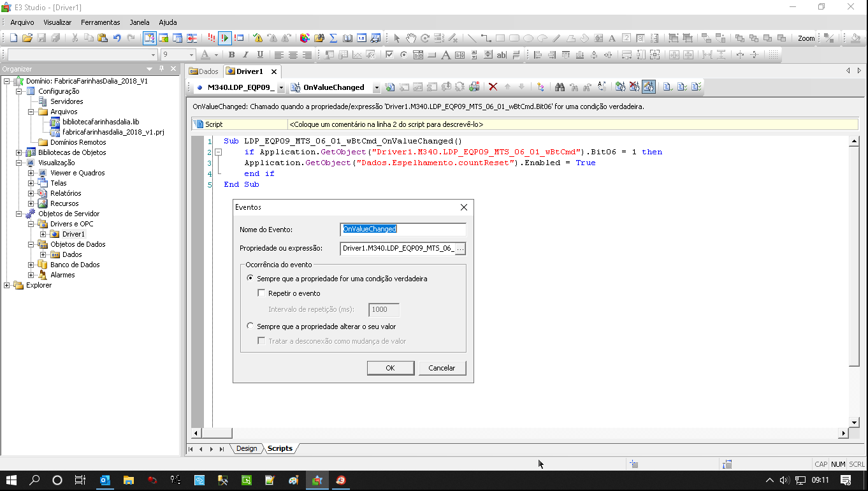Open the OnValueChanged event dropdown
Viewport: 868px width, 491px height.
376,87
